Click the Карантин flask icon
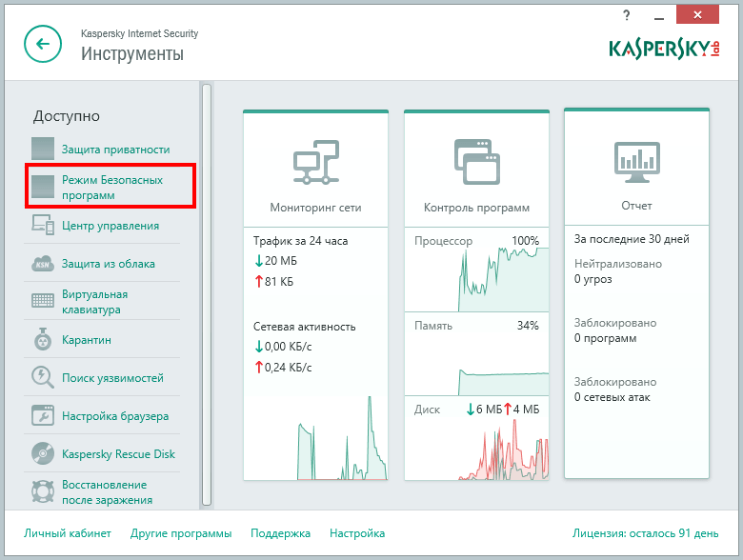Viewport: 743px width, 560px height. (43, 339)
